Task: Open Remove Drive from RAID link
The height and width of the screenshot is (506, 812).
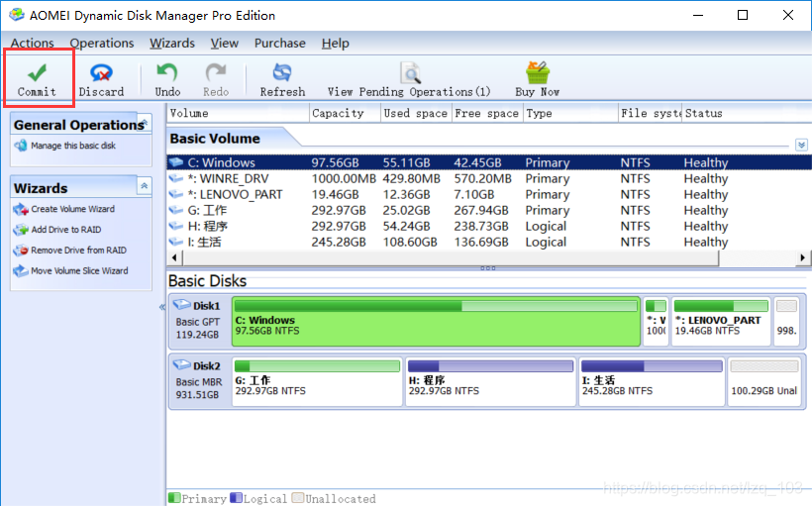Action: [x=78, y=251]
